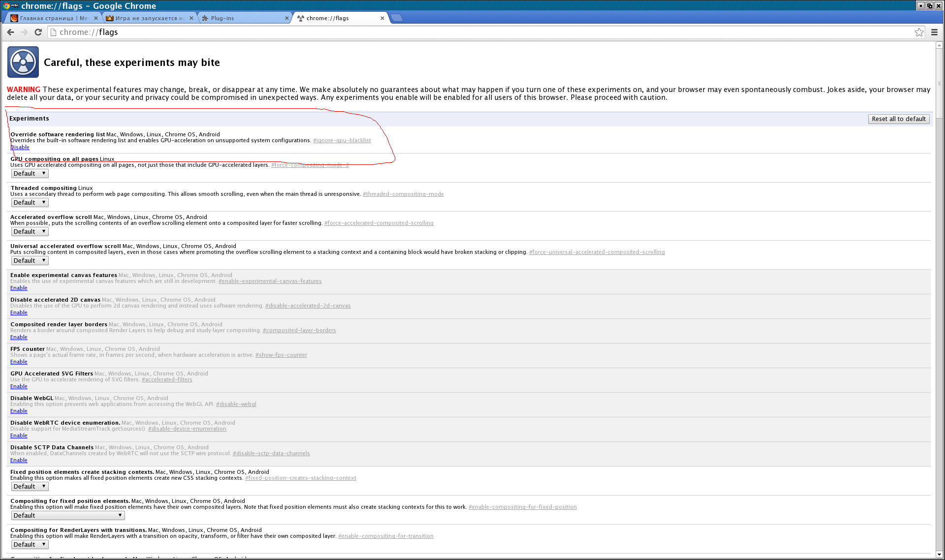Enable GPU Accelerated SVG Filters
945x560 pixels.
(x=19, y=386)
